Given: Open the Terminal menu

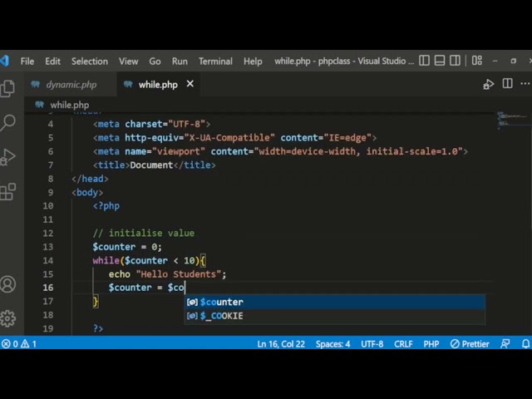Looking at the screenshot, I should pos(215,62).
